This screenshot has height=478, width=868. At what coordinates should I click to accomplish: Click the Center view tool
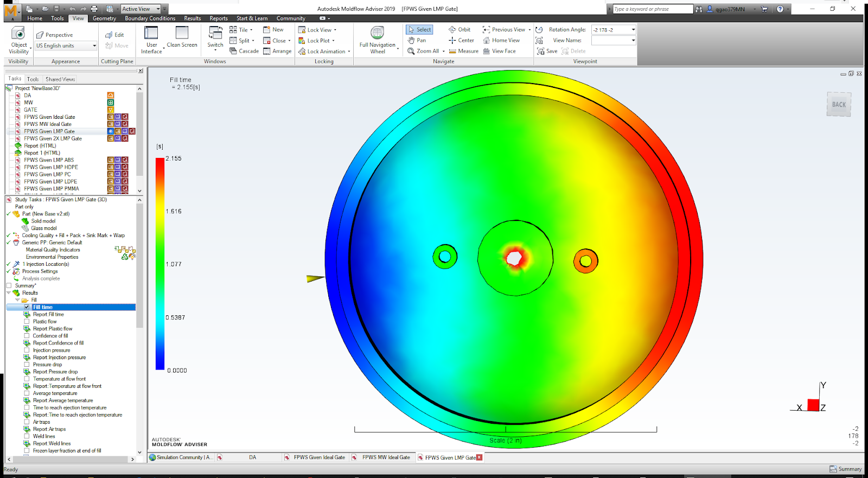(x=461, y=40)
